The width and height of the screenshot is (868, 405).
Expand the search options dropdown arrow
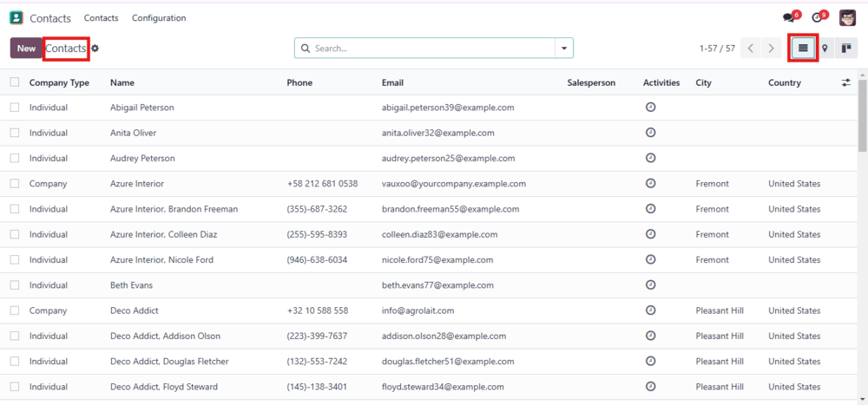[x=564, y=49]
